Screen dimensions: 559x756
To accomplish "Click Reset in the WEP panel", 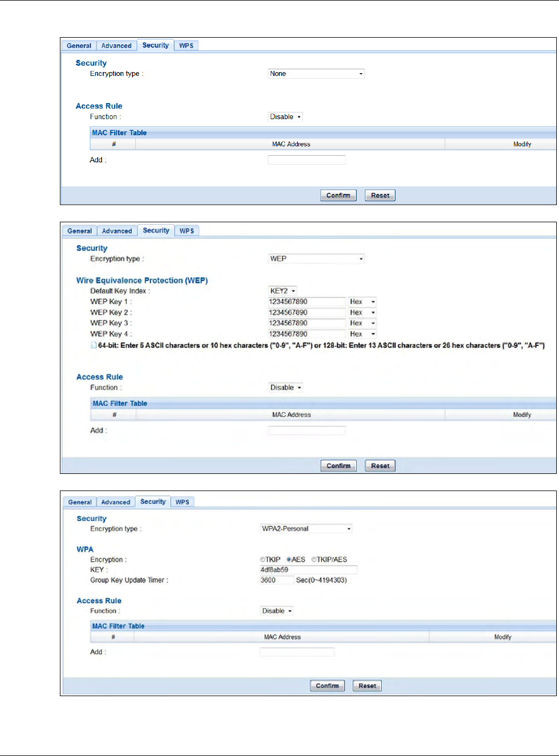I will [x=380, y=466].
